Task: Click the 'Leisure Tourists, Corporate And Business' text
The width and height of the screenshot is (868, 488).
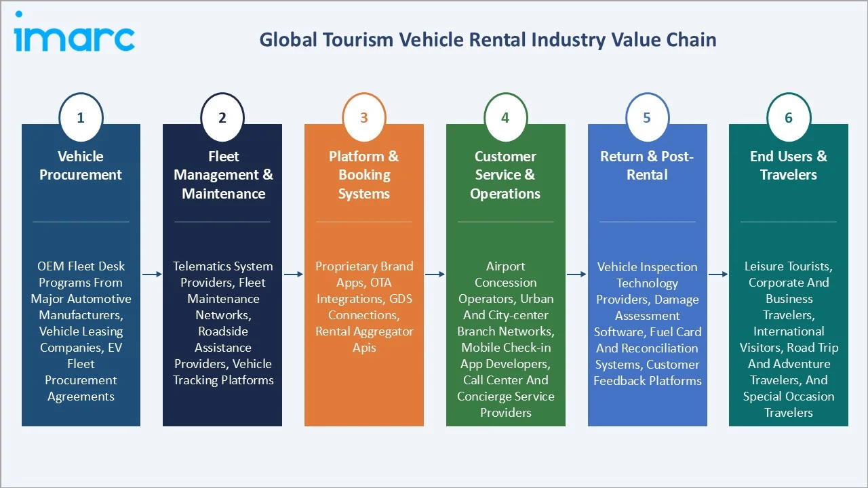Action: tap(789, 340)
